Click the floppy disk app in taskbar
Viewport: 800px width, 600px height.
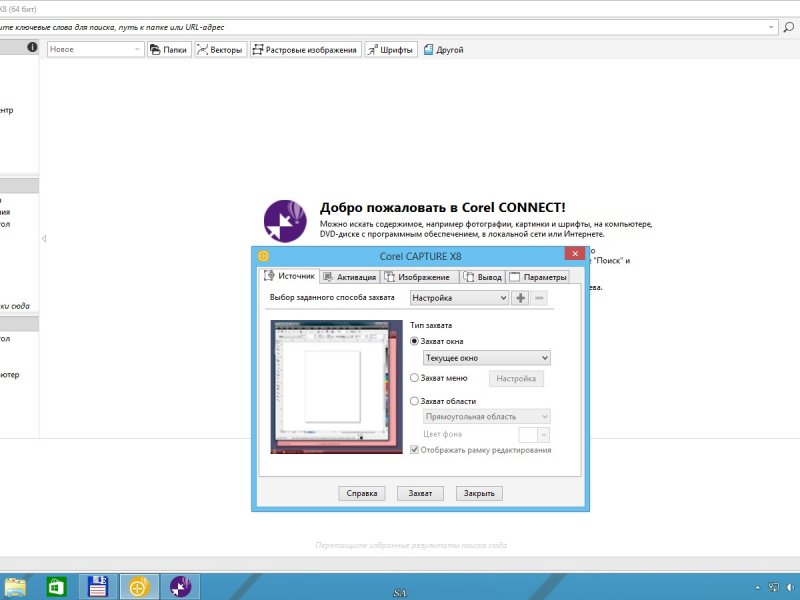[x=97, y=587]
